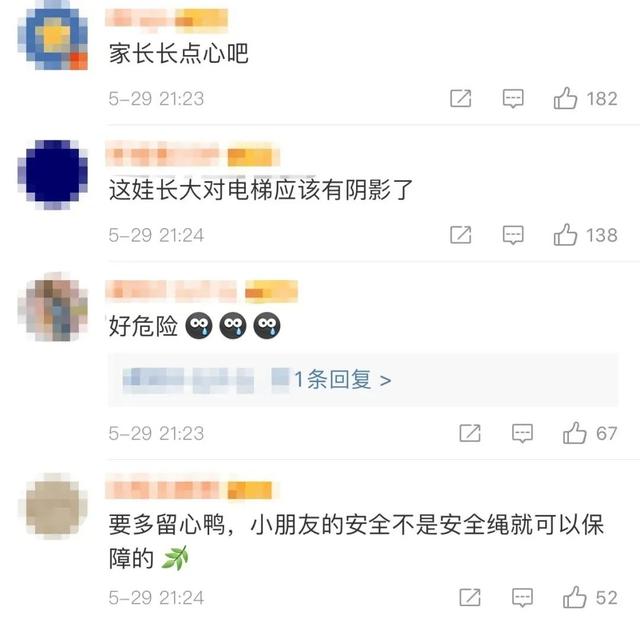The width and height of the screenshot is (640, 618).
Task: Share the '好危险' comment
Action: [470, 433]
